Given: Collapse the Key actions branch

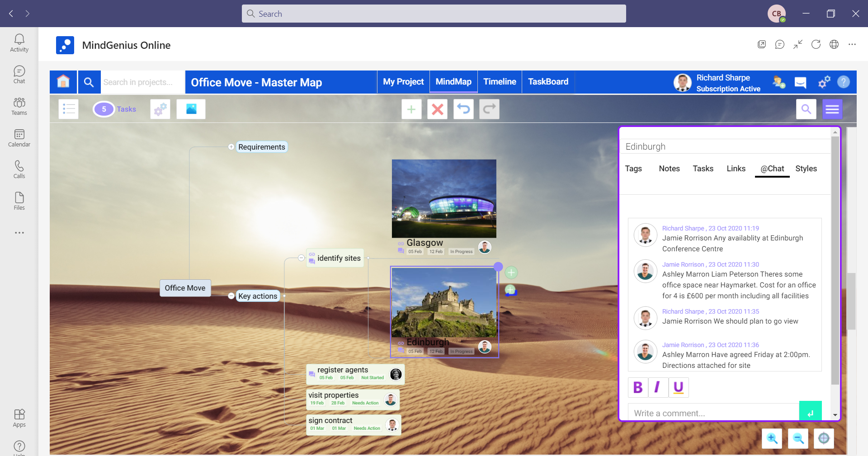Looking at the screenshot, I should pos(231,296).
